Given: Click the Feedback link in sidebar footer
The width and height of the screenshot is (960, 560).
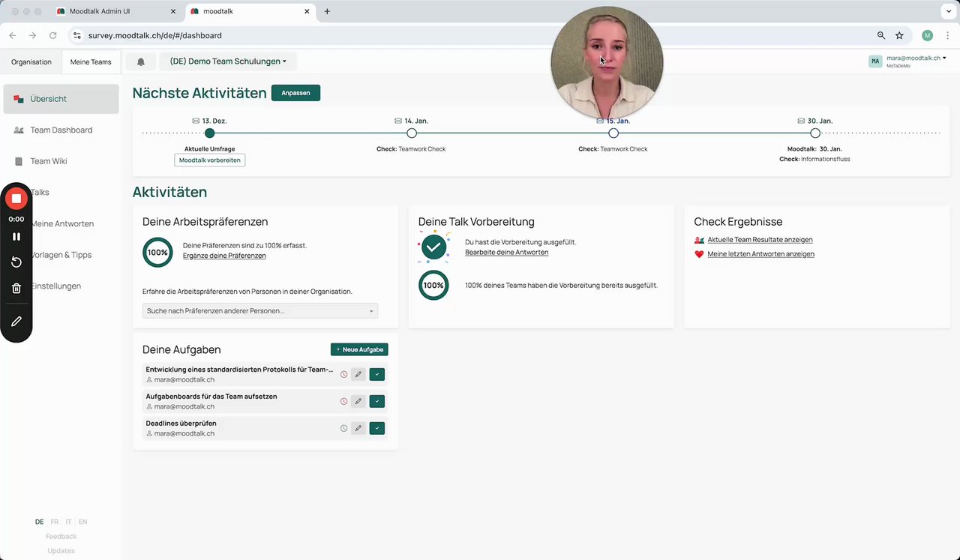Looking at the screenshot, I should pyautogui.click(x=61, y=536).
